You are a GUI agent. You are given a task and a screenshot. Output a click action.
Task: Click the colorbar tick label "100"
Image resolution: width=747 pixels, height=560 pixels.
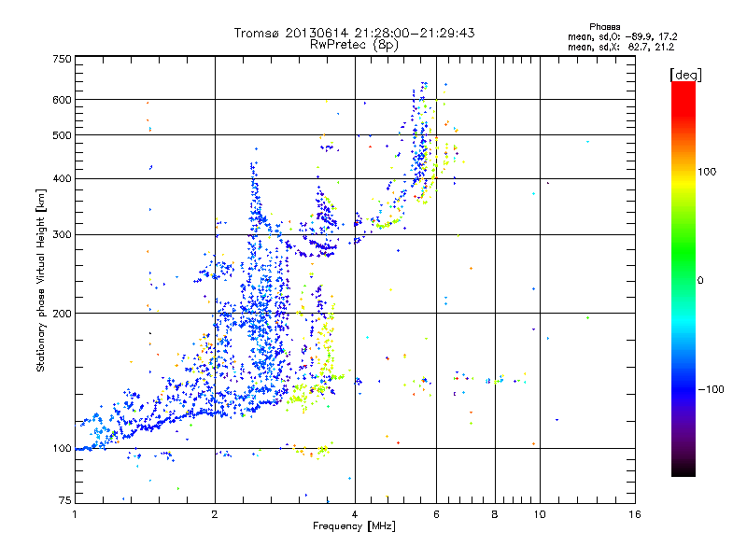click(x=707, y=172)
